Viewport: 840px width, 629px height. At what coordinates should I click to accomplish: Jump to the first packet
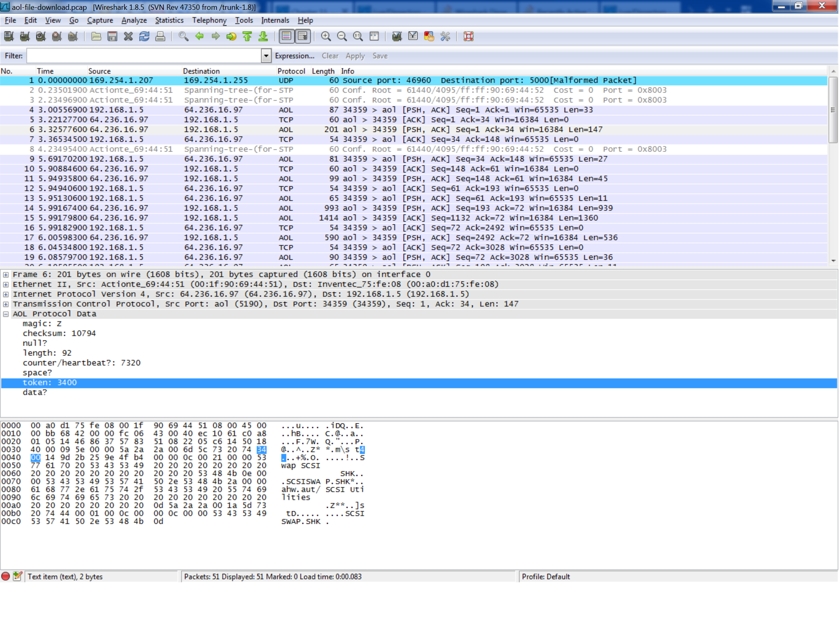pos(247,36)
